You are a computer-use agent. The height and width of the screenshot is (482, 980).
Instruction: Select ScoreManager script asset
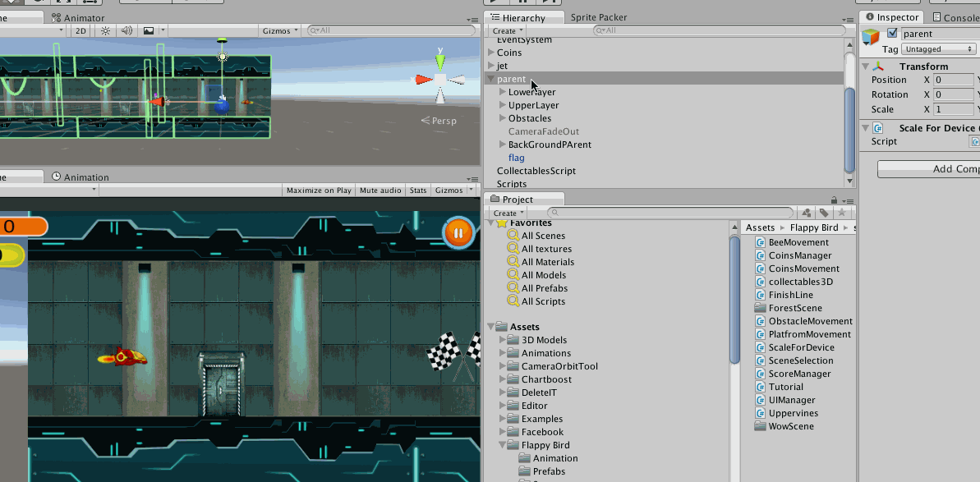799,374
